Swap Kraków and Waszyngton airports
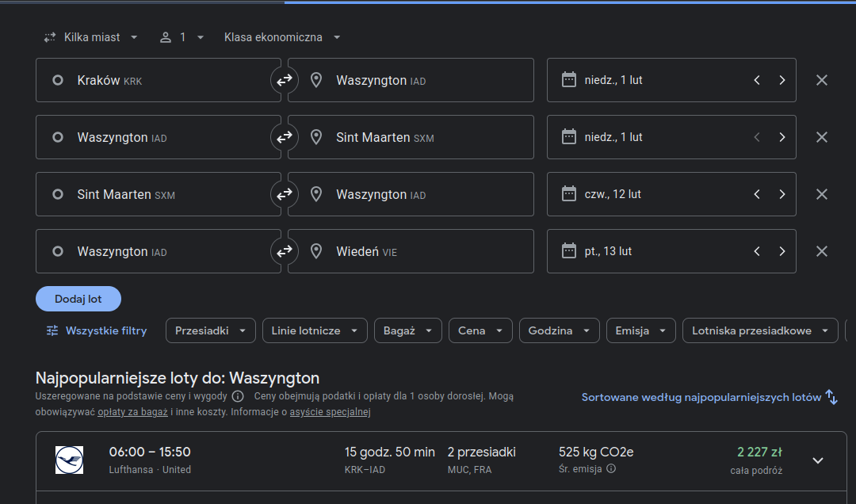The width and height of the screenshot is (856, 504). click(285, 80)
